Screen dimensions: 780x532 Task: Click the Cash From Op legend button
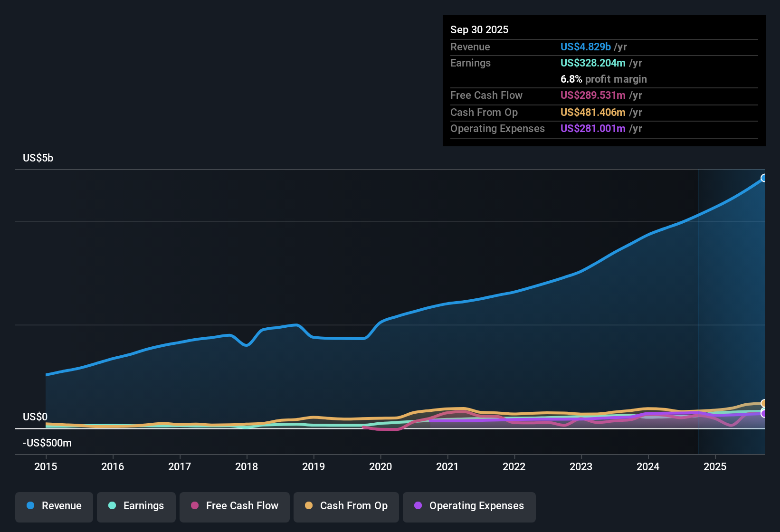pos(346,506)
